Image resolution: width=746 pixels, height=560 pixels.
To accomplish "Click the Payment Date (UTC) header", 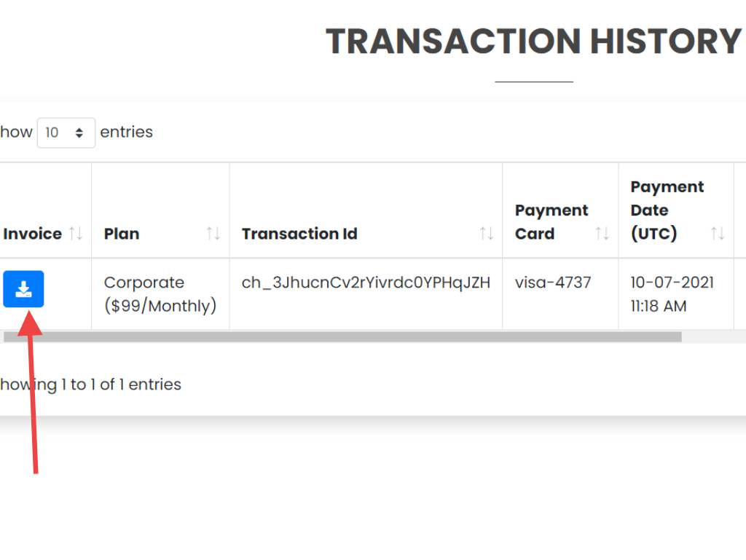I will click(667, 210).
